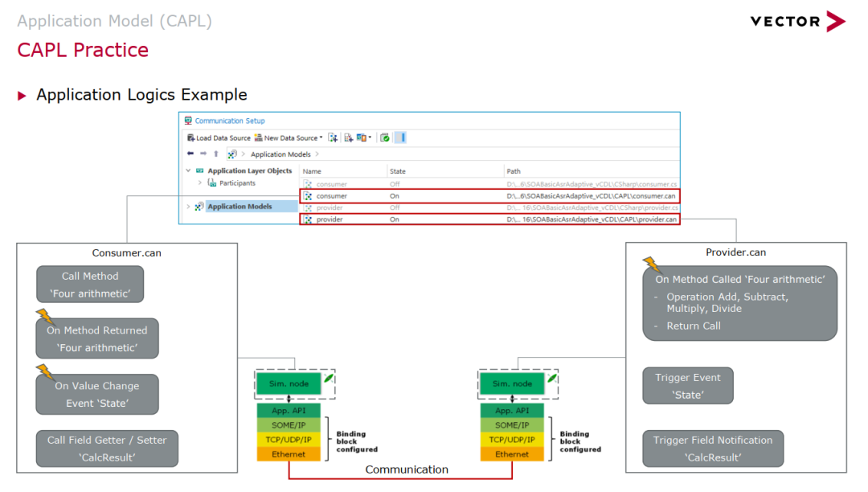The height and width of the screenshot is (492, 868).
Task: Click the CSharp\consumer.cs path cell
Action: 592,184
